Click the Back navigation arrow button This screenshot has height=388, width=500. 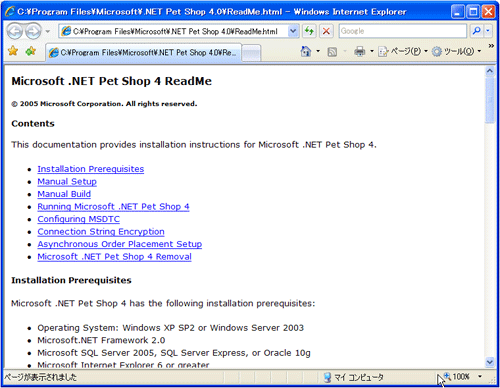click(15, 31)
